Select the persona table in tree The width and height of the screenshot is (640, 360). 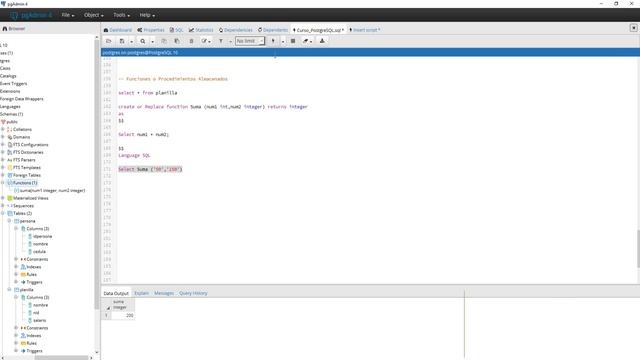coord(27,221)
